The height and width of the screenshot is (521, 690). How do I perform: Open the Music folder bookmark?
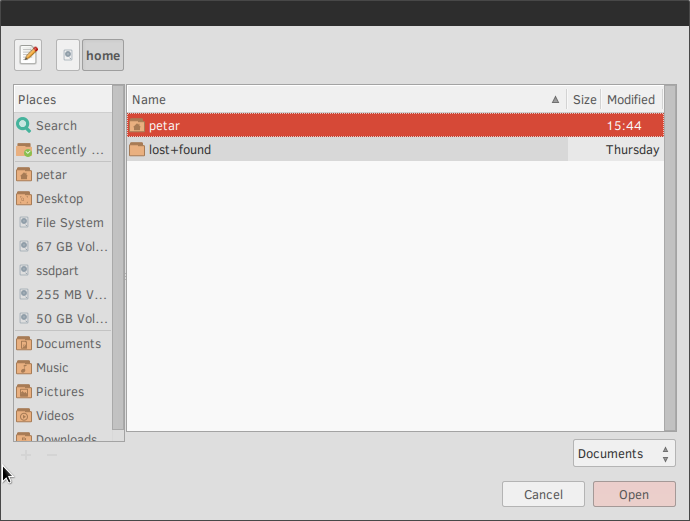point(52,368)
